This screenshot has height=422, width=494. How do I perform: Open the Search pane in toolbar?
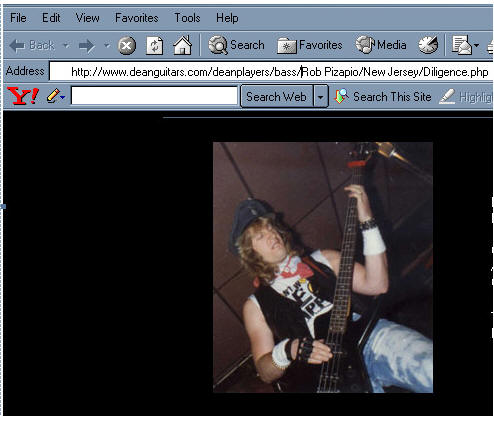coord(236,45)
